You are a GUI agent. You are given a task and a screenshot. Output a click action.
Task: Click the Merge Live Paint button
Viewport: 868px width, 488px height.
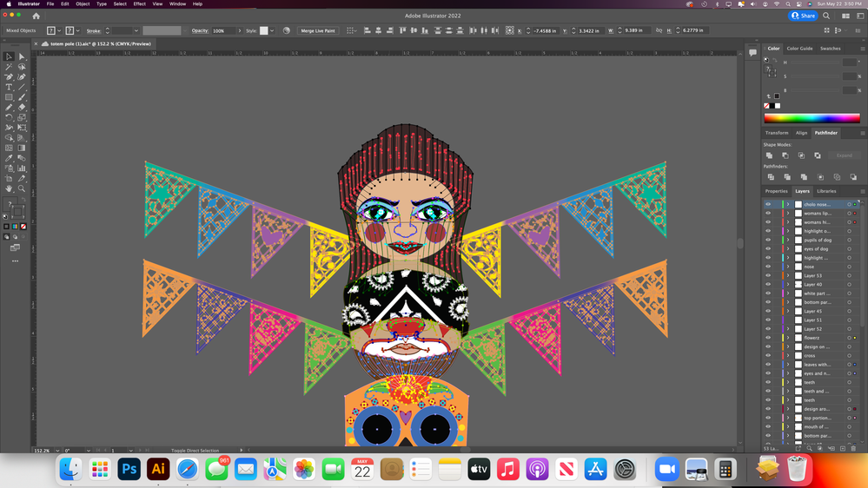coord(318,30)
